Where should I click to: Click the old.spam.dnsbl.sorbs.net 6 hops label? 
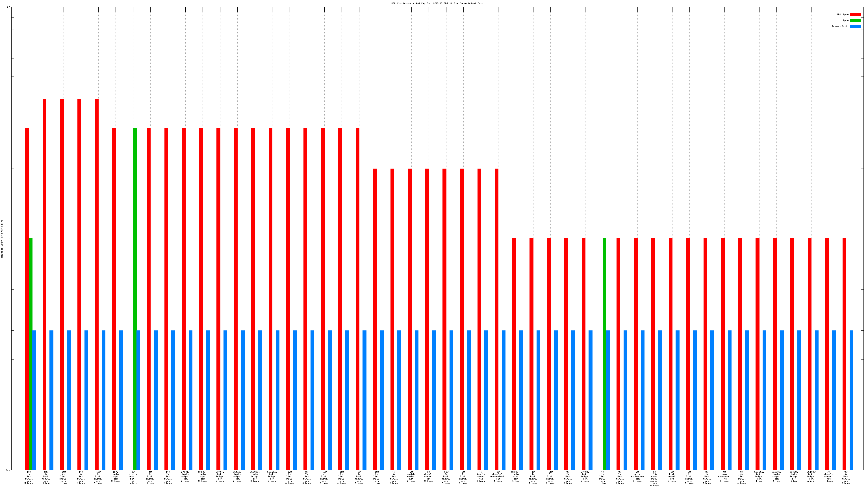tap(654, 479)
